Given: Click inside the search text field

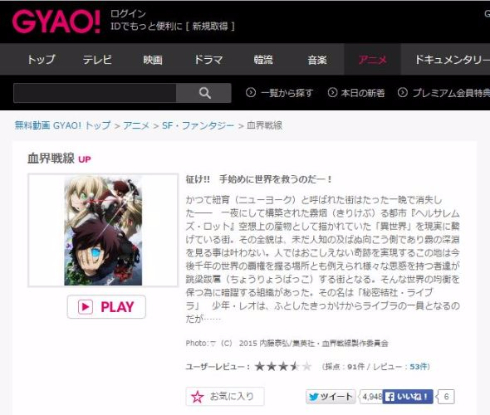Looking at the screenshot, I should click(x=95, y=93).
